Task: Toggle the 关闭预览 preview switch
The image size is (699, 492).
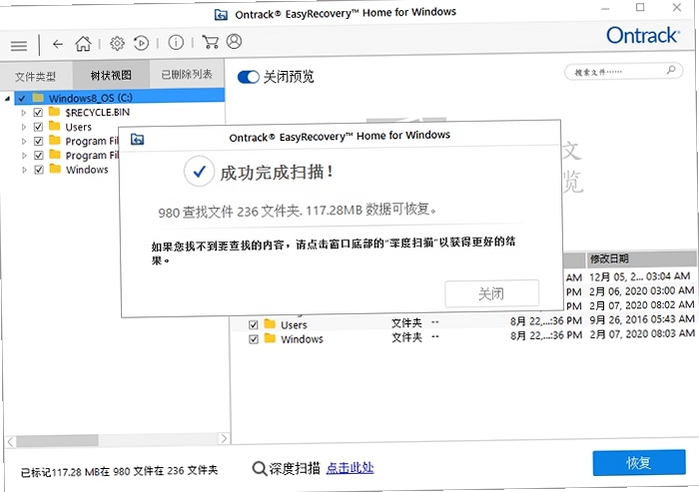Action: (248, 77)
